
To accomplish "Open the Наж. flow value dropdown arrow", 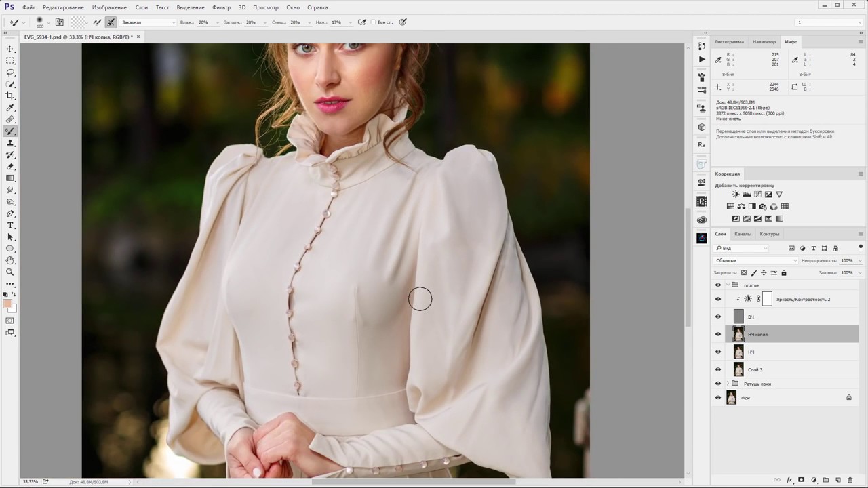I will [x=352, y=22].
